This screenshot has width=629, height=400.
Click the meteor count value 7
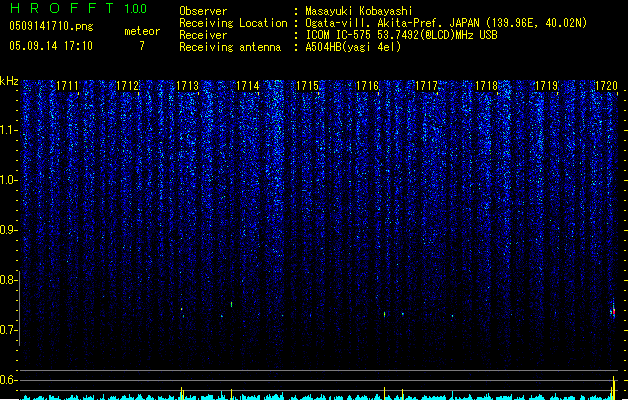tap(142, 46)
